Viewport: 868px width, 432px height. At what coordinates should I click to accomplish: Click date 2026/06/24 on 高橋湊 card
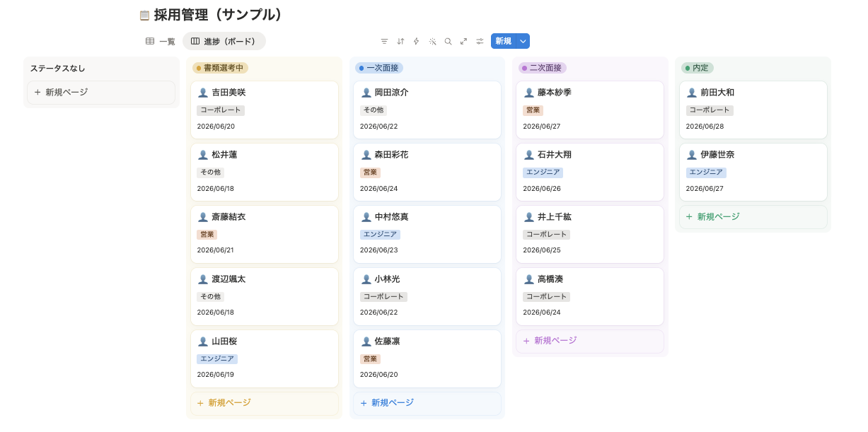tap(542, 313)
